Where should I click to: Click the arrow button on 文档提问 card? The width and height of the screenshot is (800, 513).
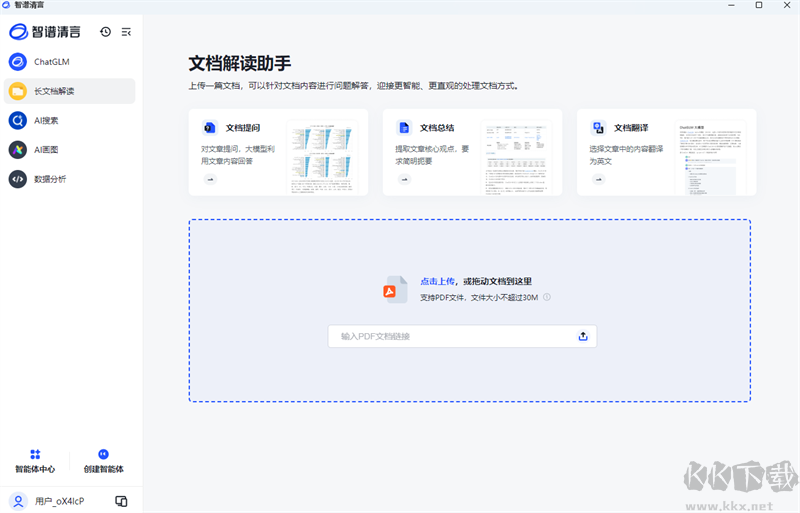210,179
